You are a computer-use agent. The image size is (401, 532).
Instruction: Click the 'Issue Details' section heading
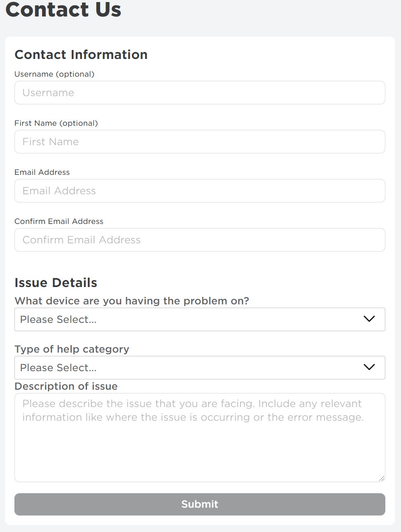56,283
